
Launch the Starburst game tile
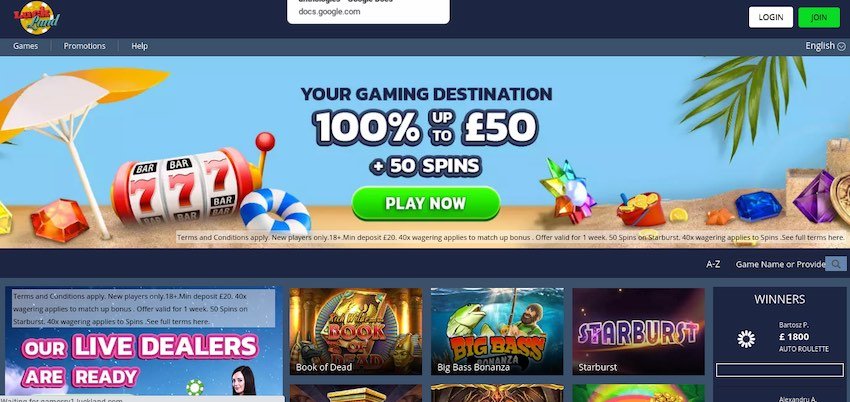(639, 331)
